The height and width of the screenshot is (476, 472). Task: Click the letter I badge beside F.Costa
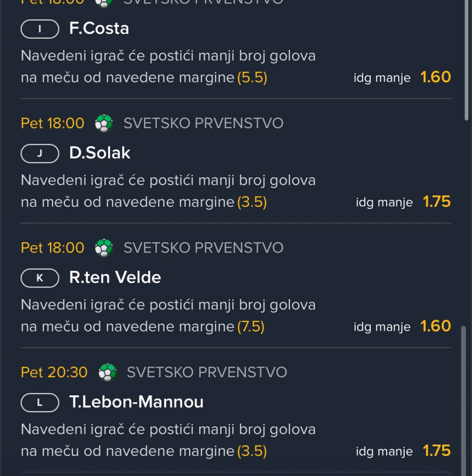tap(40, 29)
